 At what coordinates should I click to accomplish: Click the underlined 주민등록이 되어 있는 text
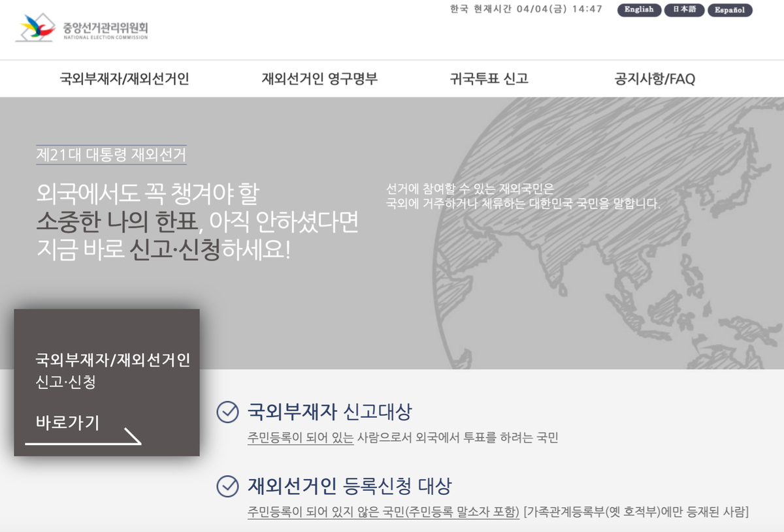(301, 438)
